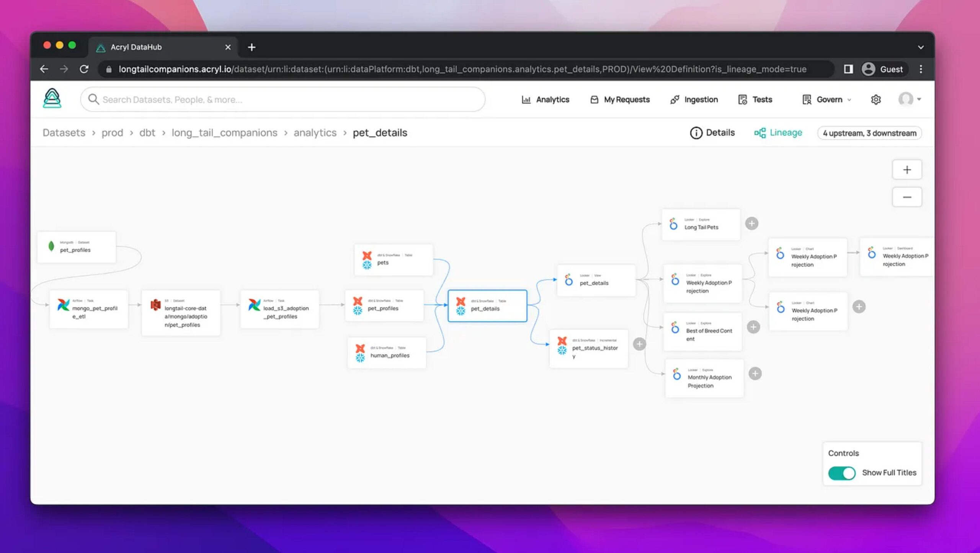Navigate to analytics breadcrumb
This screenshot has width=980, height=553.
(x=315, y=133)
